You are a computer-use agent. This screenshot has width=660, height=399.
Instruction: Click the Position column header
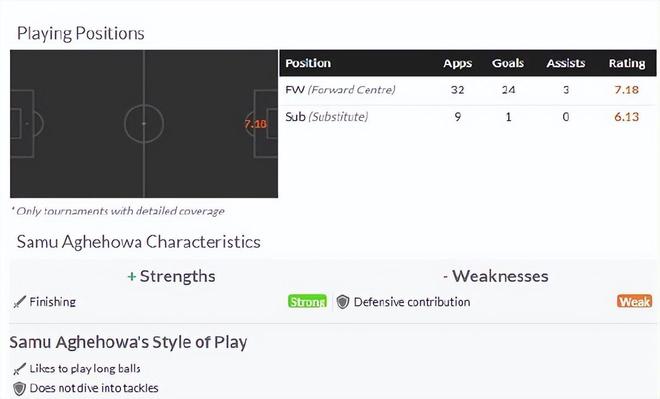click(308, 63)
